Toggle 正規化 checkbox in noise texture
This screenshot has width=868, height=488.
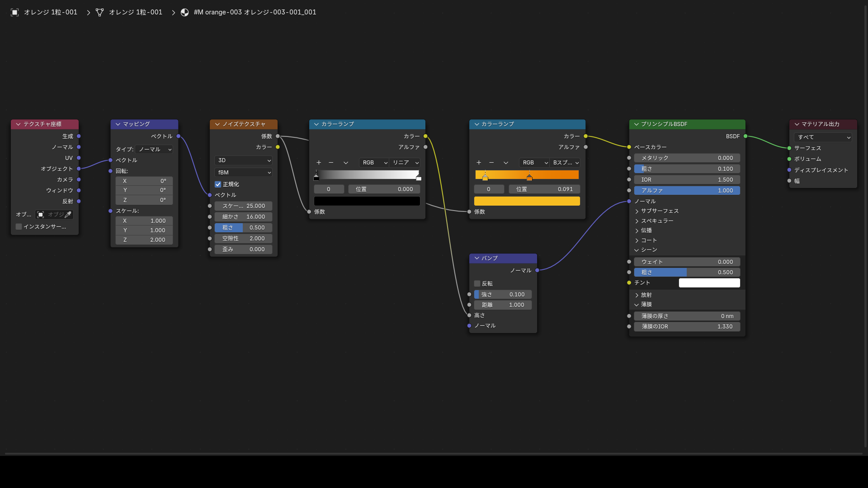218,184
